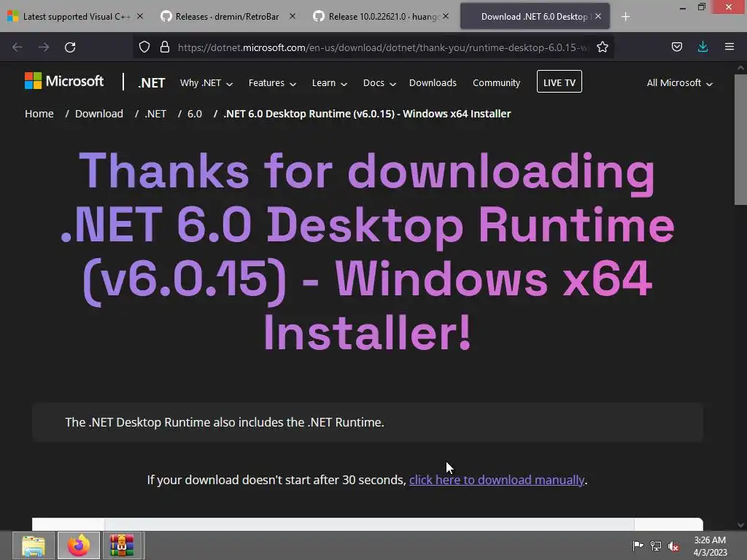Click here to download manually link
The height and width of the screenshot is (560, 747).
click(496, 480)
